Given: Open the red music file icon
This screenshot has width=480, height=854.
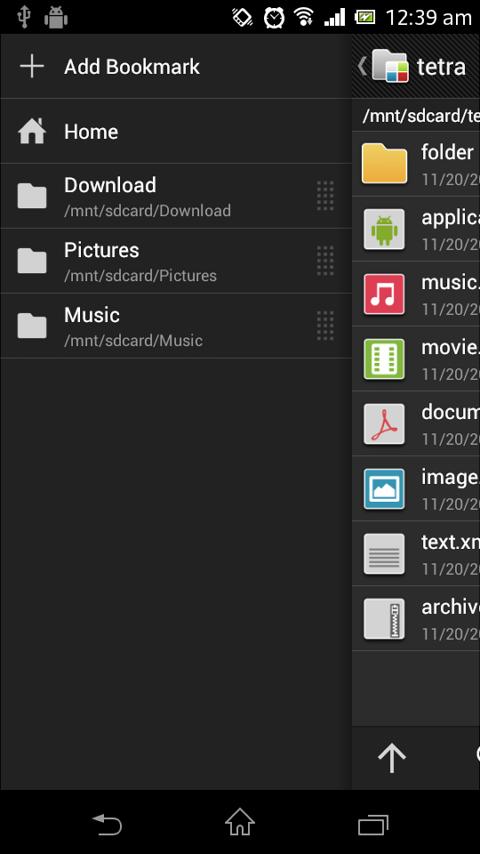Looking at the screenshot, I should tap(384, 294).
